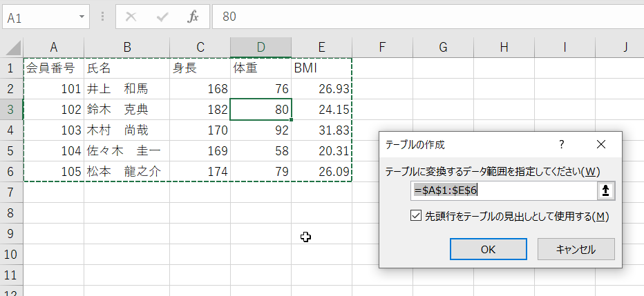The image size is (644, 296).
Task: Select cell containing 佐々木 圭一
Action: (127, 151)
